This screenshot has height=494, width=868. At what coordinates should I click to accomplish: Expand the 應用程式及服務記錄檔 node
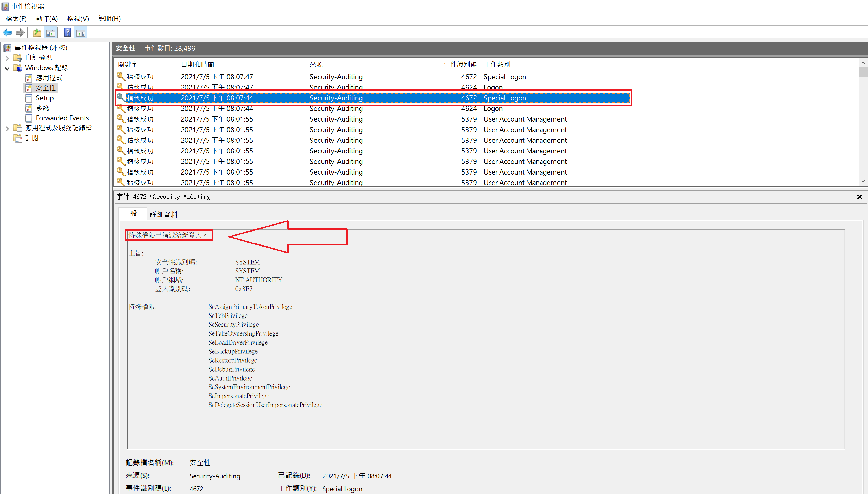pyautogui.click(x=8, y=128)
